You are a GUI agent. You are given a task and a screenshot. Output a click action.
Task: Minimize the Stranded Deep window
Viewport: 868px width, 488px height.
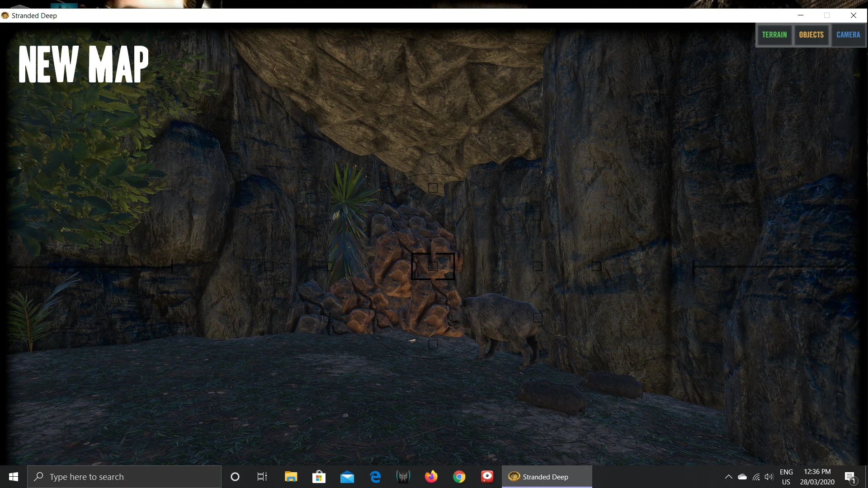pos(801,15)
